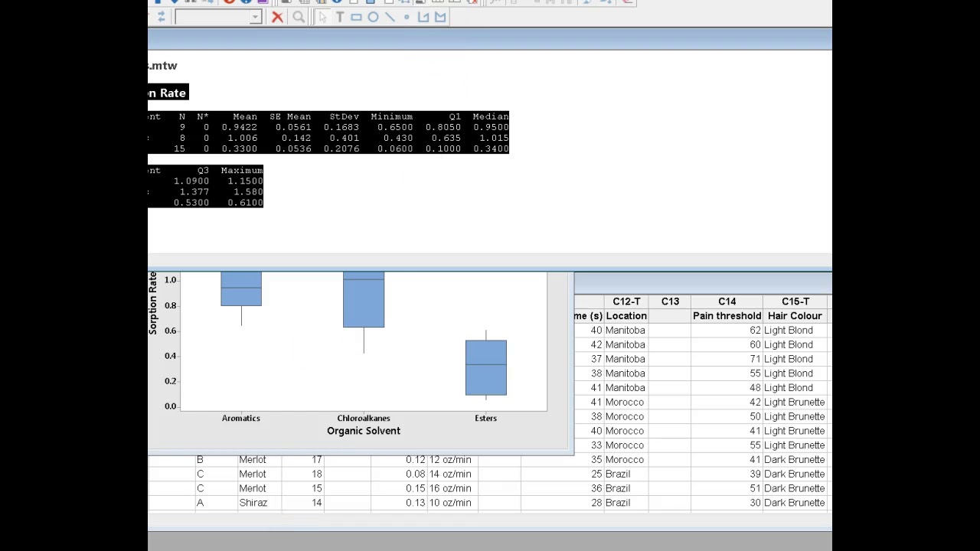The height and width of the screenshot is (551, 980).
Task: Click Morocco cell in the row with 50
Action: (626, 416)
